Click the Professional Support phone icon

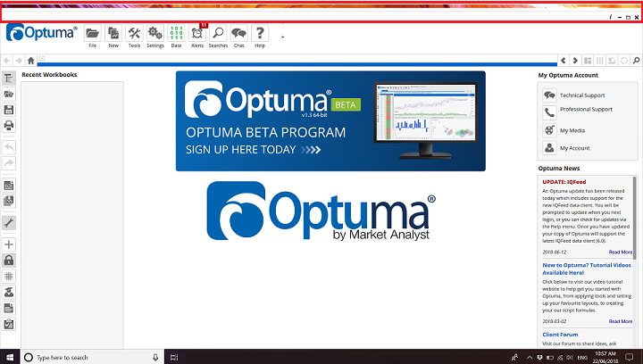[549, 112]
